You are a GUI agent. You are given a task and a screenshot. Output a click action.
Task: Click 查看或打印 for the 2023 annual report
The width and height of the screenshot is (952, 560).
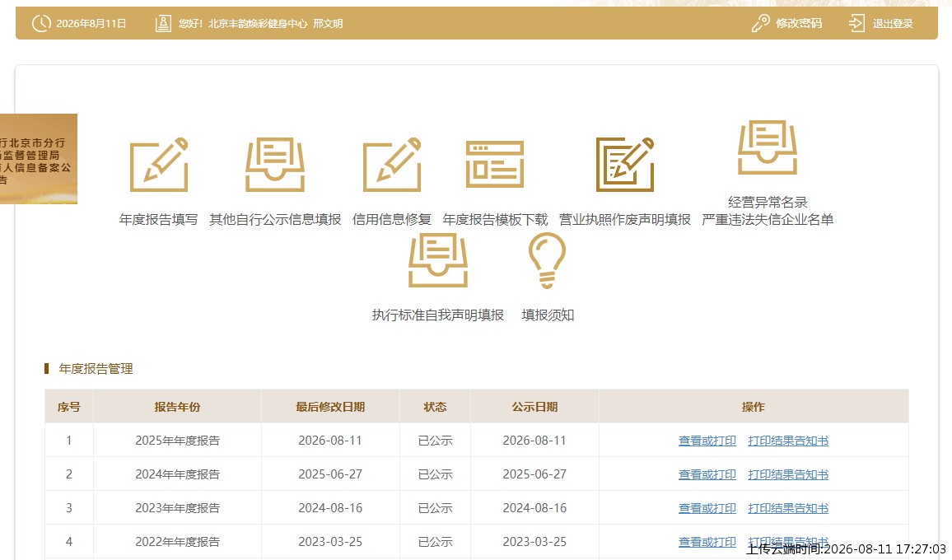(x=707, y=508)
